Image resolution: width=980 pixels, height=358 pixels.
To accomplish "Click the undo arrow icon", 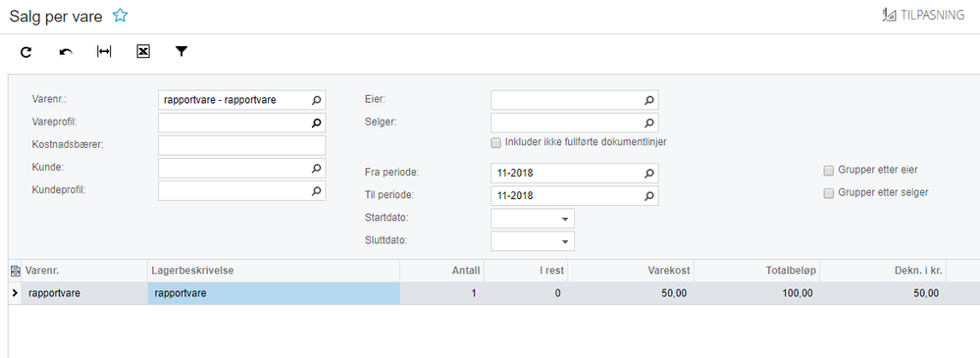I will point(66,52).
